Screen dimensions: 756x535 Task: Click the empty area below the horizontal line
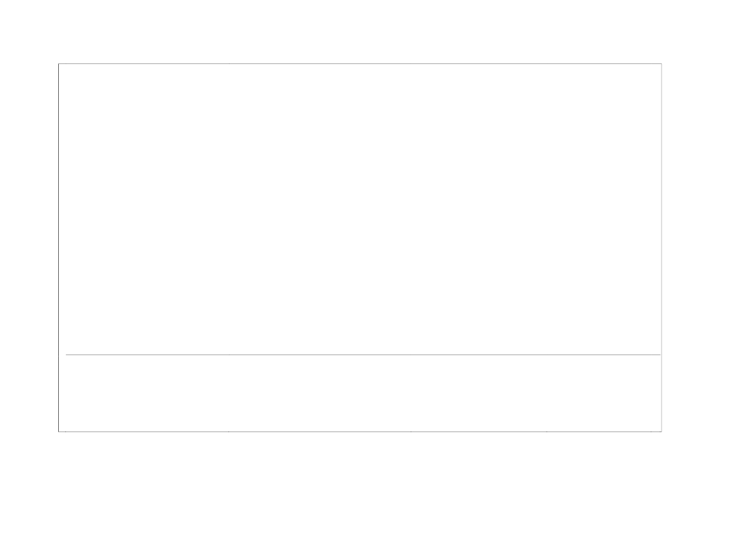pos(360,393)
